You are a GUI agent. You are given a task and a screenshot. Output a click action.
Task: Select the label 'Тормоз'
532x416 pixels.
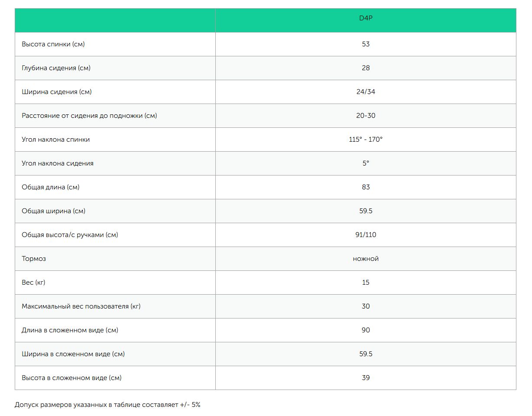[34, 259]
